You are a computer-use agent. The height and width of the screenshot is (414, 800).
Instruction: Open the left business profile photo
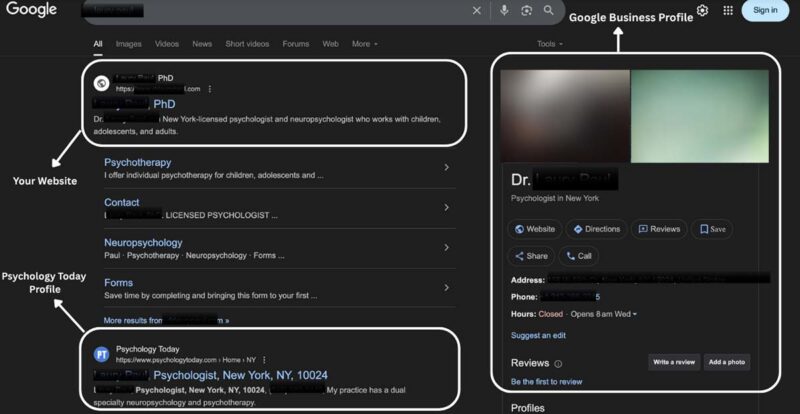coord(565,116)
